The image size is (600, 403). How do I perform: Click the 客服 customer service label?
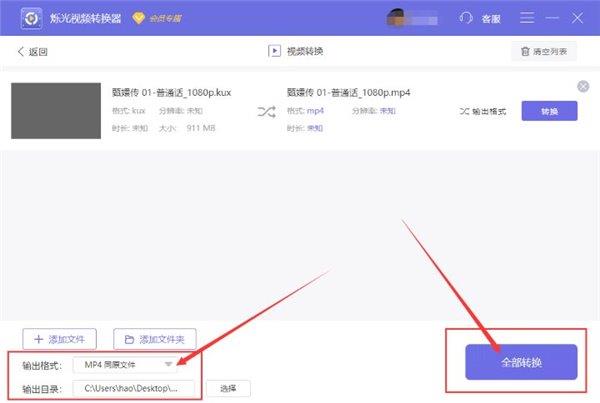[491, 19]
